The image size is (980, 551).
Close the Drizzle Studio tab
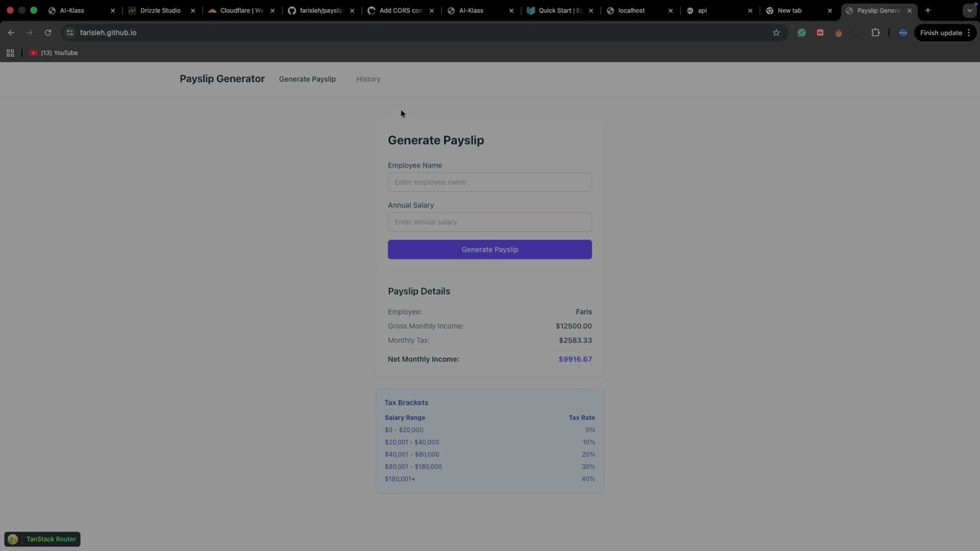pyautogui.click(x=192, y=11)
